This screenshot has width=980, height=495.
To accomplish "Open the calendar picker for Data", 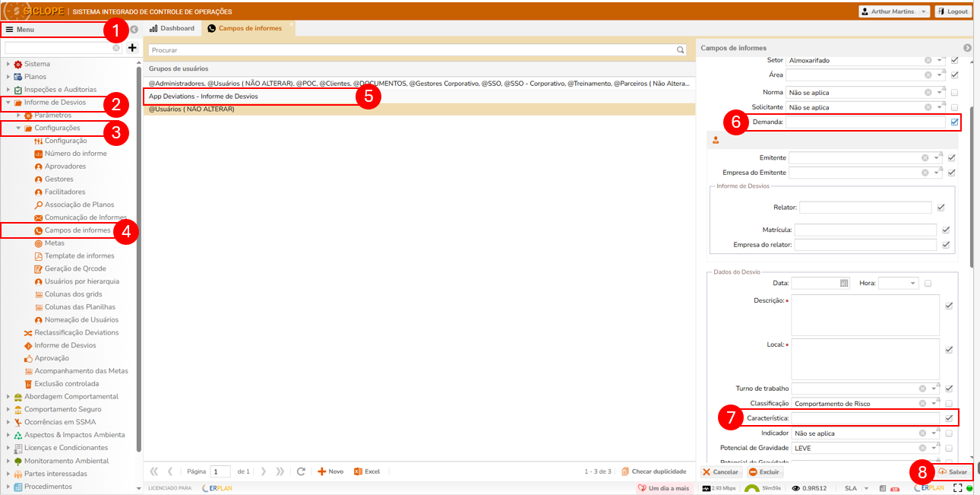I will tap(844, 283).
